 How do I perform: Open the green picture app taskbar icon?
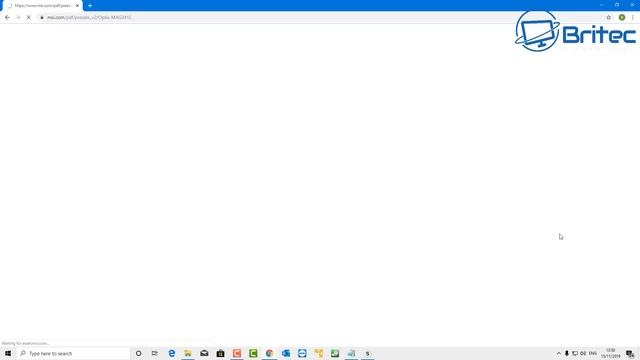[x=335, y=353]
